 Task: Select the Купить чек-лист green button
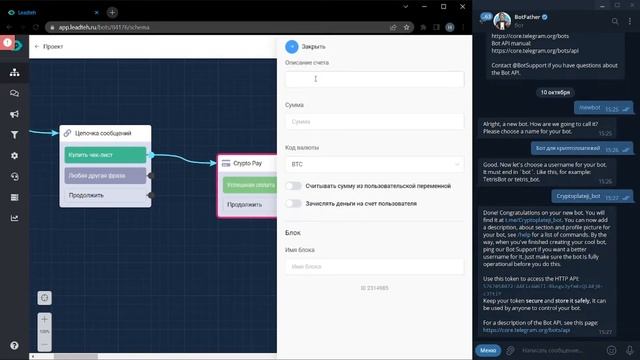click(x=105, y=155)
